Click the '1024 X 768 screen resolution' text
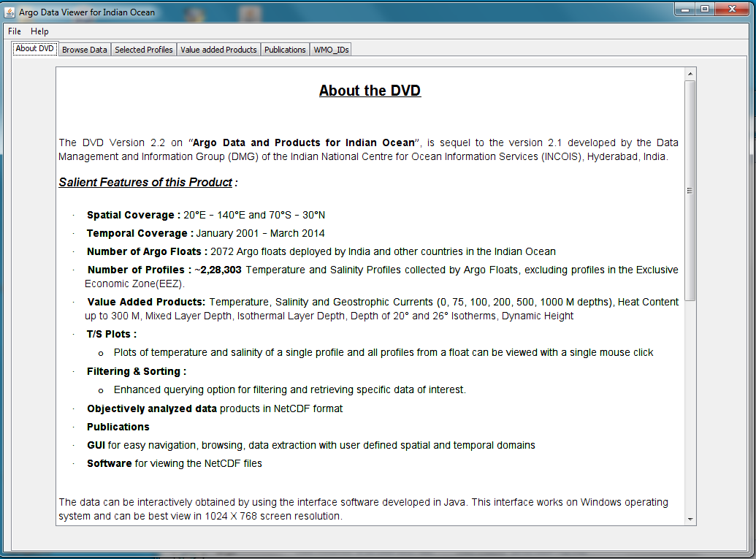Viewport: 756px width, 559px height. point(273,516)
